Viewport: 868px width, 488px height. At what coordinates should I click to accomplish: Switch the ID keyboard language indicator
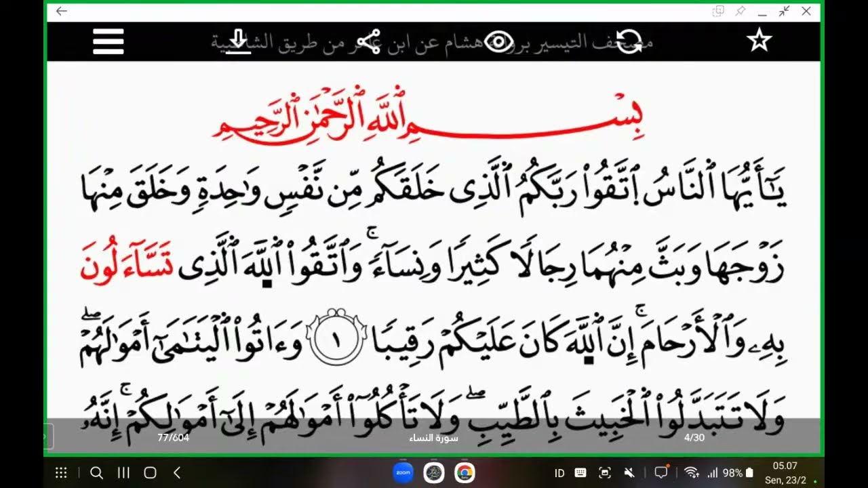[559, 473]
